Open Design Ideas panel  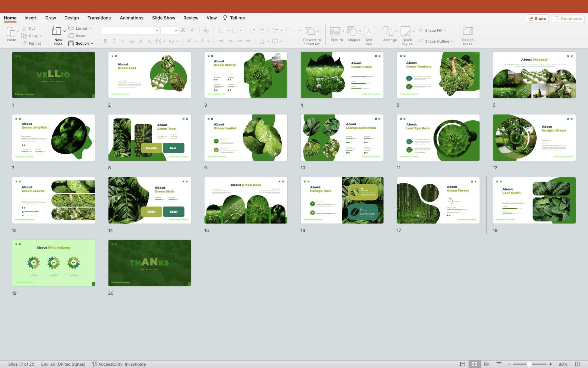pyautogui.click(x=468, y=31)
